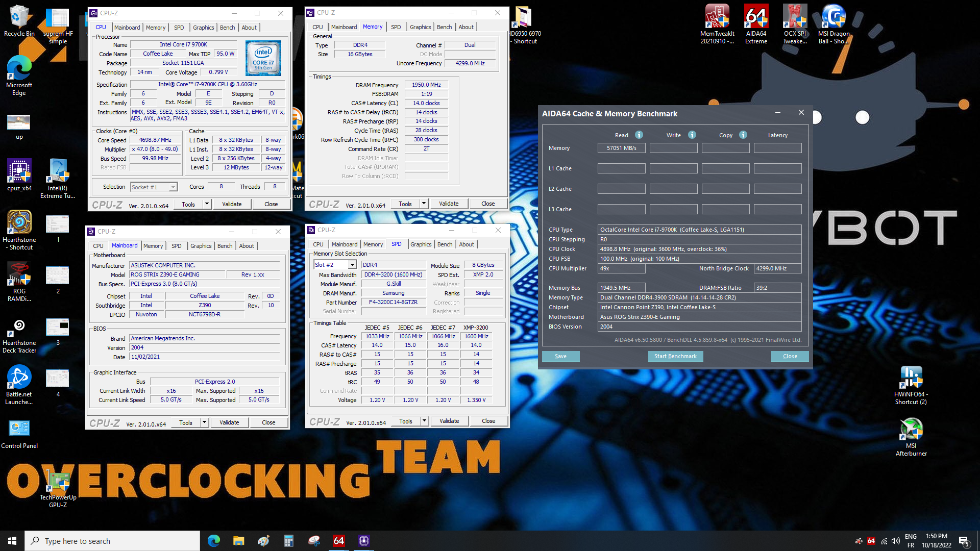Click Start Benchmark in AIDA64

coord(675,356)
